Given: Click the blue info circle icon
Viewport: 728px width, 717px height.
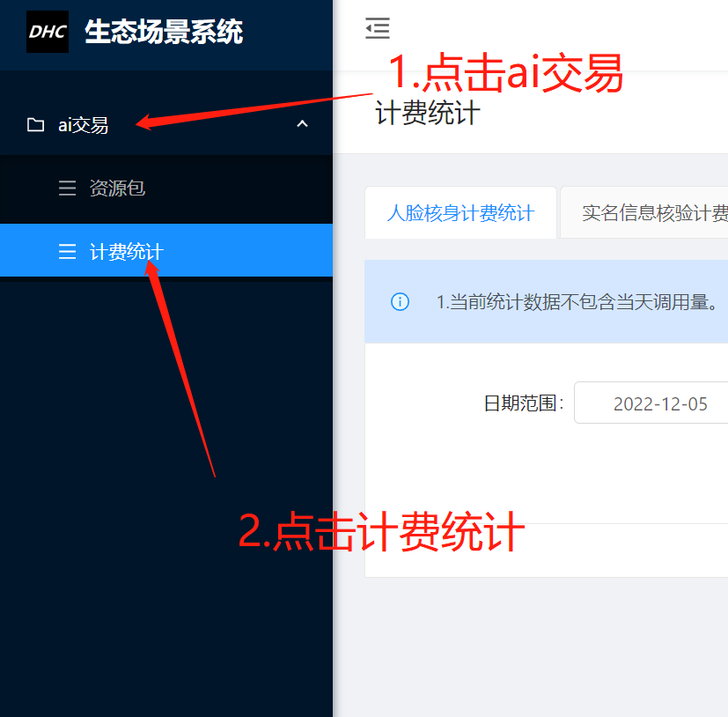Looking at the screenshot, I should (400, 301).
